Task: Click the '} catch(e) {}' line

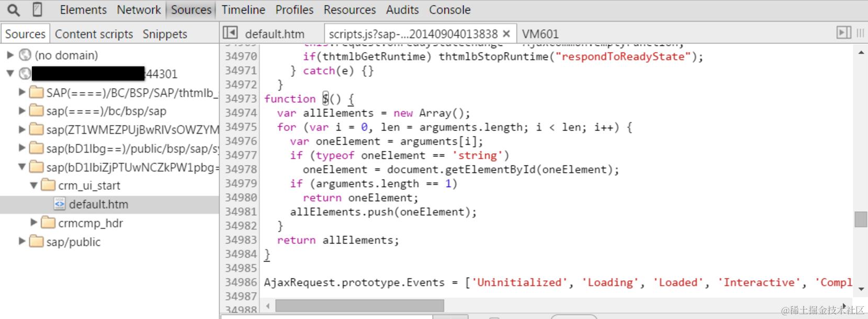Action: (x=332, y=71)
